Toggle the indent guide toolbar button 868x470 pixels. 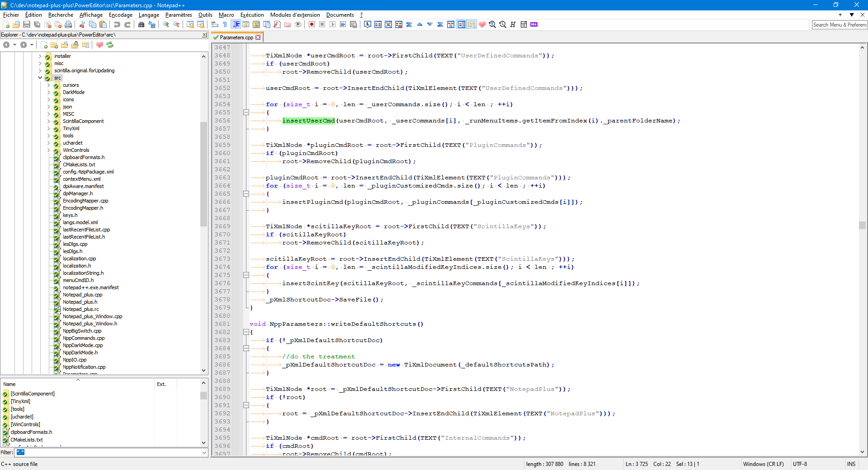coord(236,24)
